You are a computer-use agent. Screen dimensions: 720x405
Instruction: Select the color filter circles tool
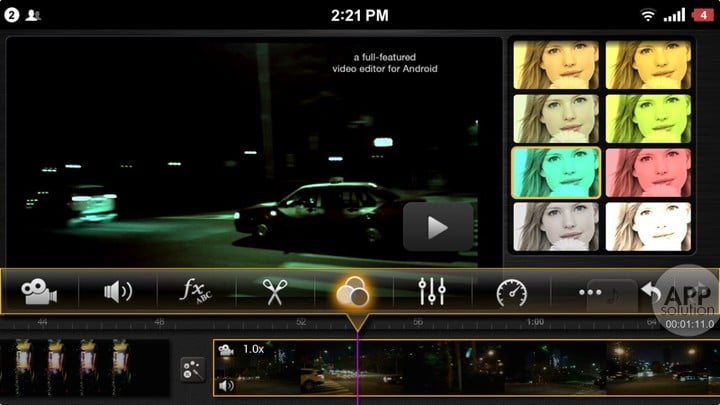[353, 292]
